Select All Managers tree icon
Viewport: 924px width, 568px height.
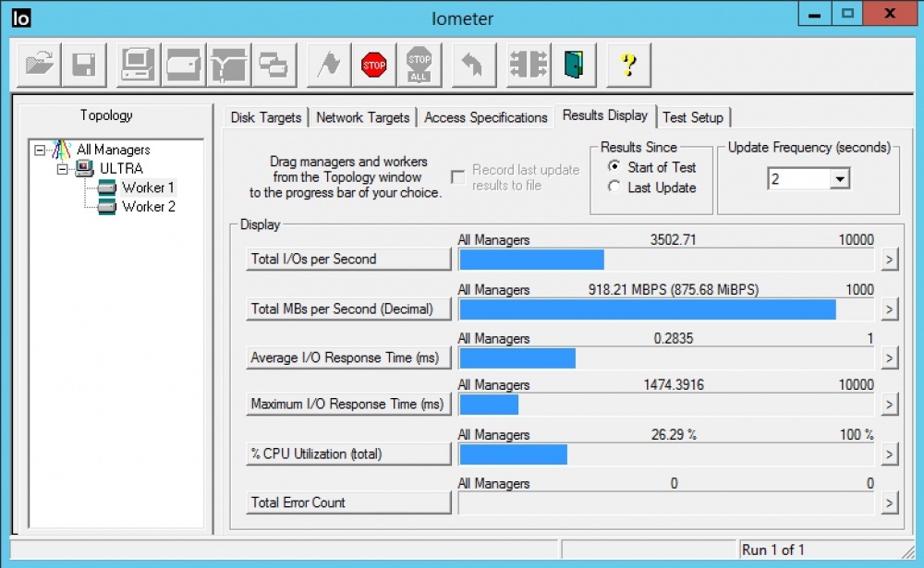coord(62,150)
